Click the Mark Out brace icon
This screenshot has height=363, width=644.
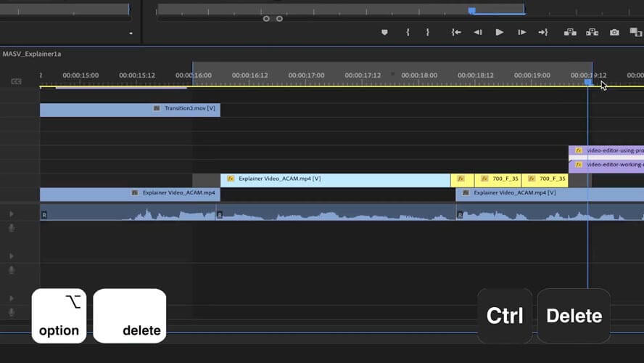428,32
